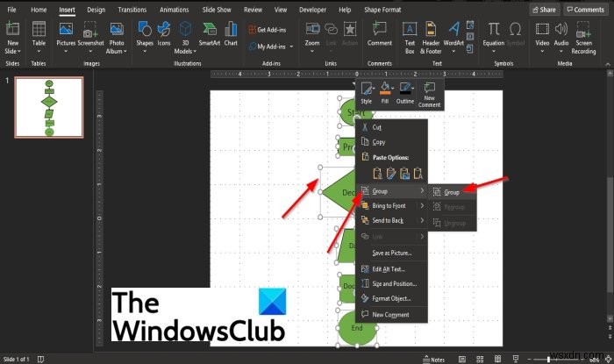Switch to the Transitions tab
Viewport: 614px width, 364px height.
132,10
